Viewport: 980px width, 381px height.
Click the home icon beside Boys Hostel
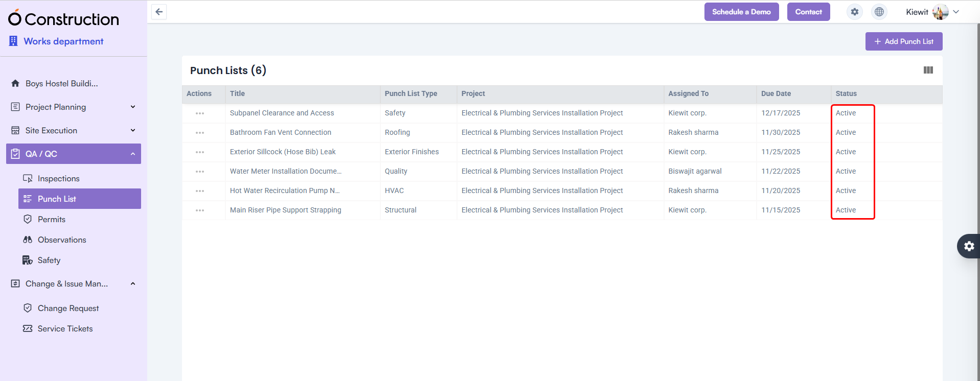[15, 83]
